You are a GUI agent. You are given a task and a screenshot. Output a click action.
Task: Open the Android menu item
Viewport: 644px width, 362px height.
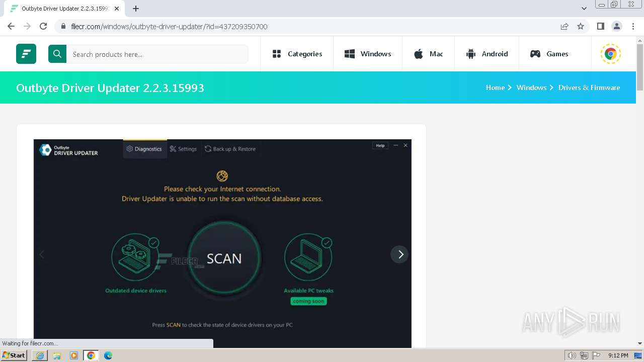(487, 54)
